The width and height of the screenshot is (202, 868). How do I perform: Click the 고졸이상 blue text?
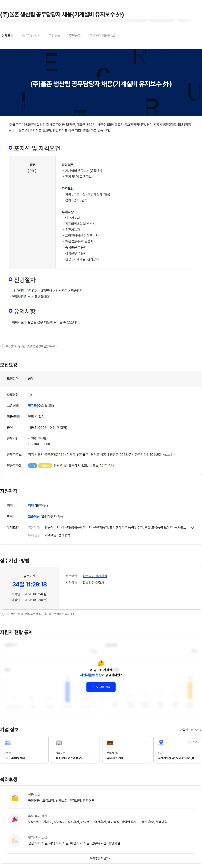34,517
